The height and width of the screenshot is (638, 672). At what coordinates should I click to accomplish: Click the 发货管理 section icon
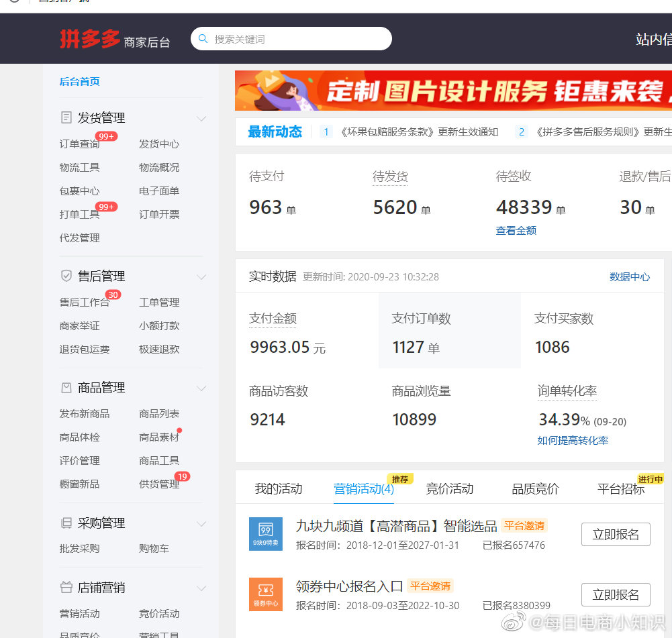click(66, 117)
